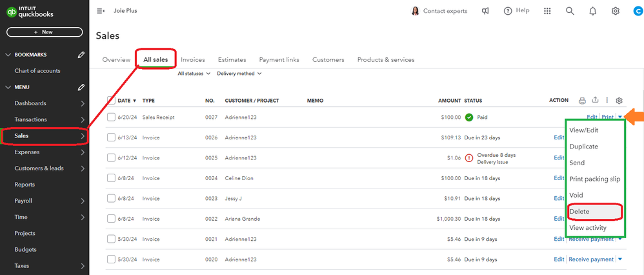Viewport: 644px width, 275px height.
Task: Click the print icon above the table
Action: [x=582, y=101]
